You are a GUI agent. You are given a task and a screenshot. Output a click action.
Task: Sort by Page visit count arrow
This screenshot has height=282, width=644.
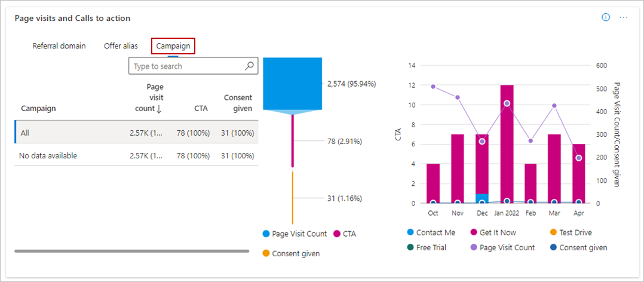click(x=159, y=109)
